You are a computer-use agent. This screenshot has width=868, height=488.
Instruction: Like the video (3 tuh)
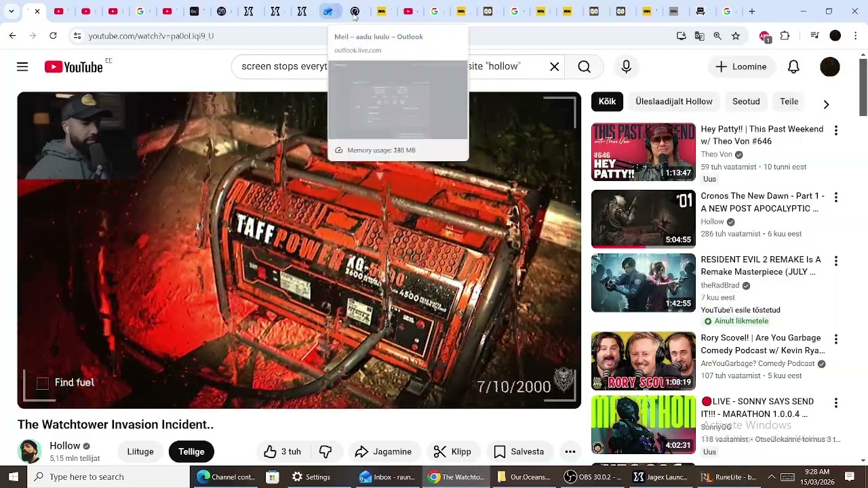283,451
